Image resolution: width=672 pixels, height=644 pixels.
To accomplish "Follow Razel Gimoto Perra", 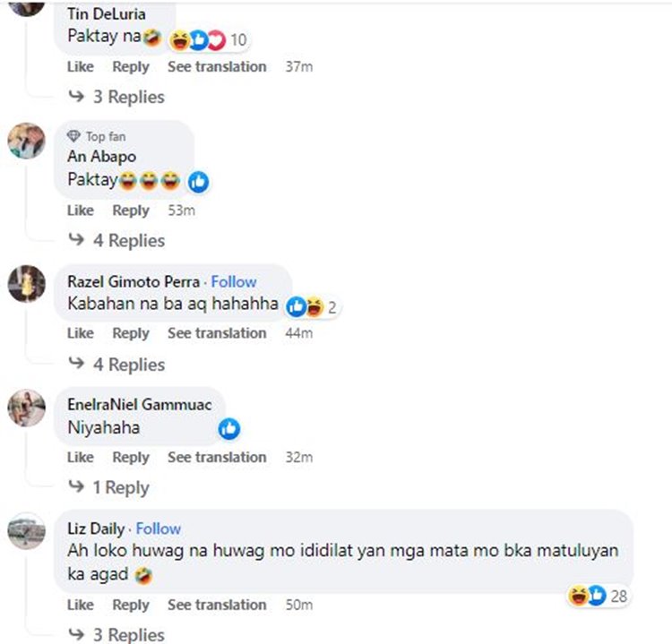I will (234, 281).
